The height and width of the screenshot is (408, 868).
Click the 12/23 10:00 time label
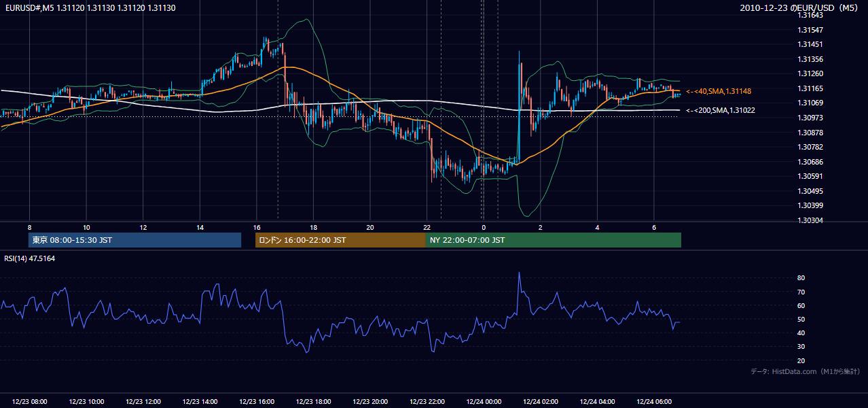coord(86,402)
